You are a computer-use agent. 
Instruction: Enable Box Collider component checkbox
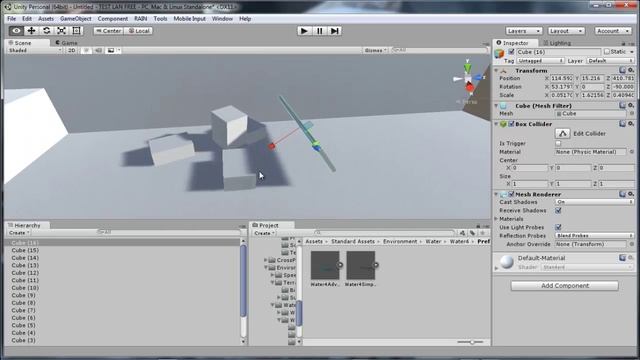pos(511,124)
